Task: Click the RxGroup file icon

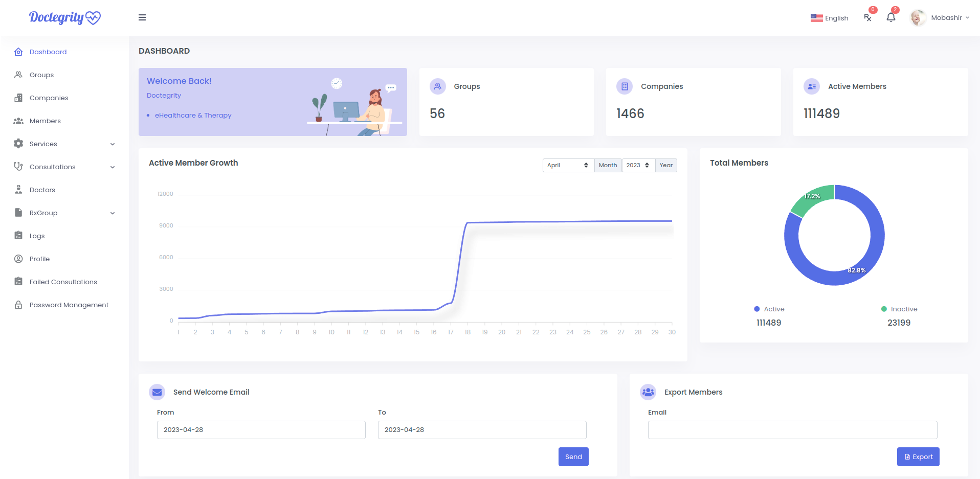Action: coord(18,213)
